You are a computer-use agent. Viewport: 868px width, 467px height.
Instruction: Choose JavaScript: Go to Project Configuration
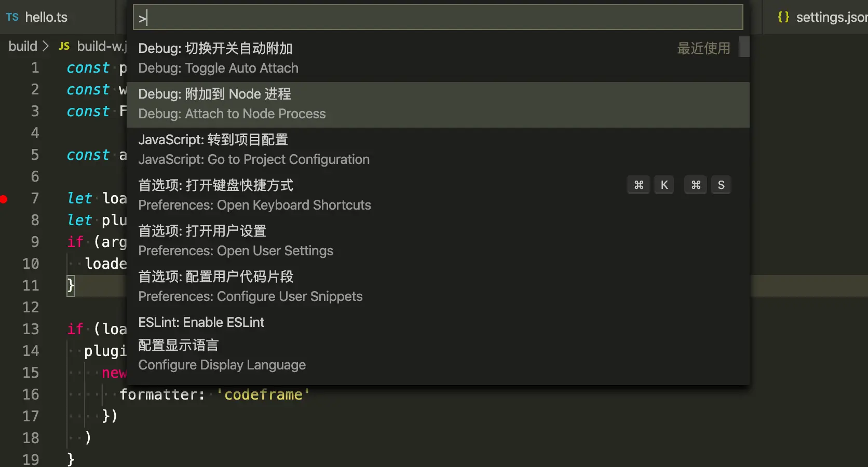click(x=438, y=150)
